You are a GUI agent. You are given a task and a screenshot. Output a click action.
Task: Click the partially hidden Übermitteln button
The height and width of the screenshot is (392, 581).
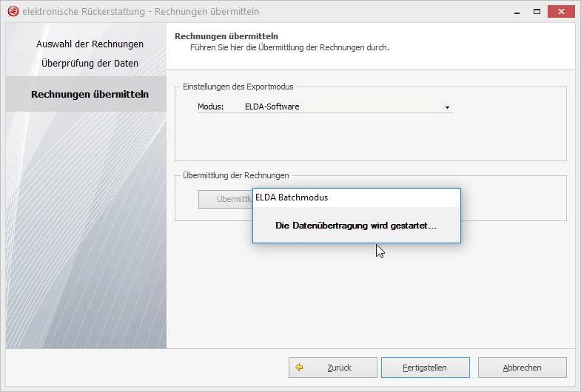pyautogui.click(x=226, y=199)
